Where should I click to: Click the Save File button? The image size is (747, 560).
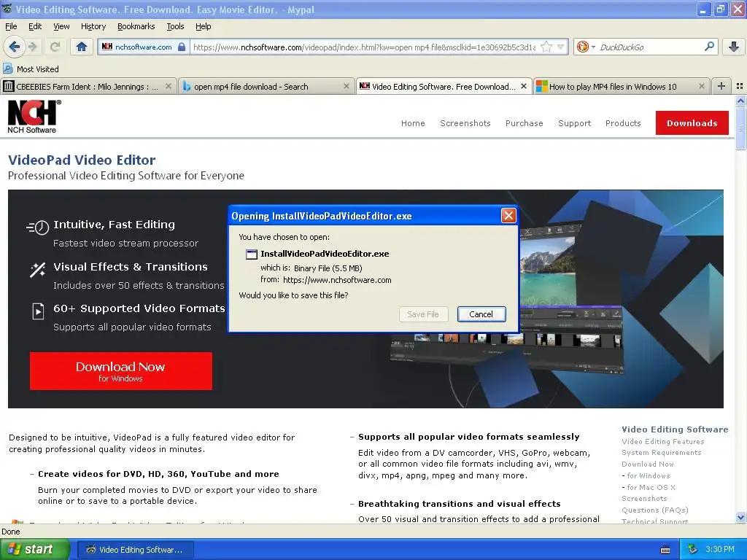tap(423, 314)
